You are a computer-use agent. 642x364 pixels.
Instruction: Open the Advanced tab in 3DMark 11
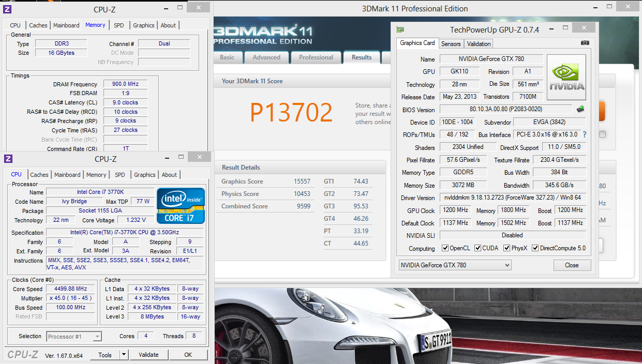[266, 57]
